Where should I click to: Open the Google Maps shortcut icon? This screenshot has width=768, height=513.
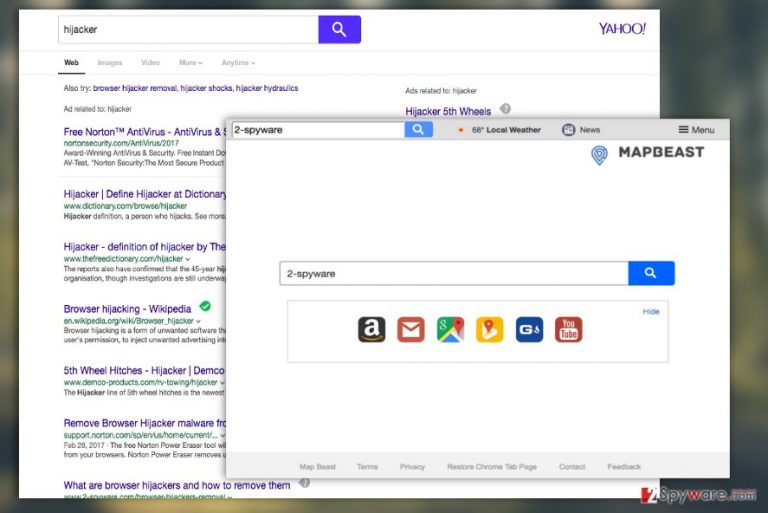pyautogui.click(x=450, y=329)
